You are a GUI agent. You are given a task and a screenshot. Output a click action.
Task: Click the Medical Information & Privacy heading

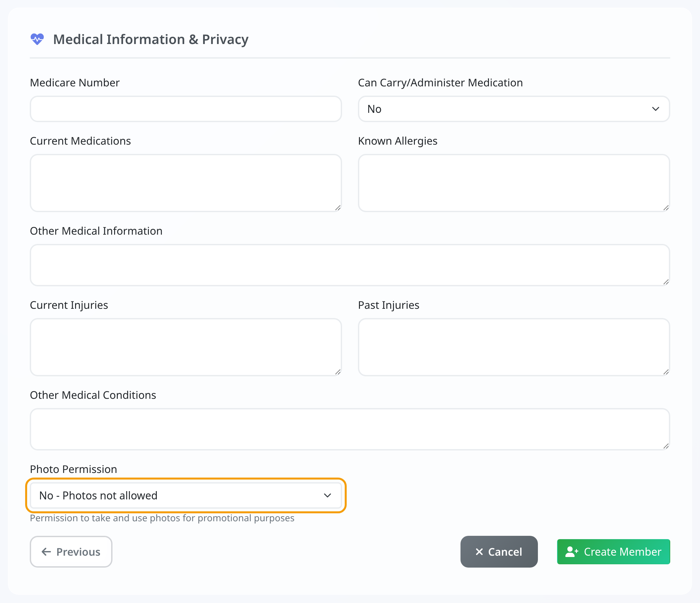(151, 39)
